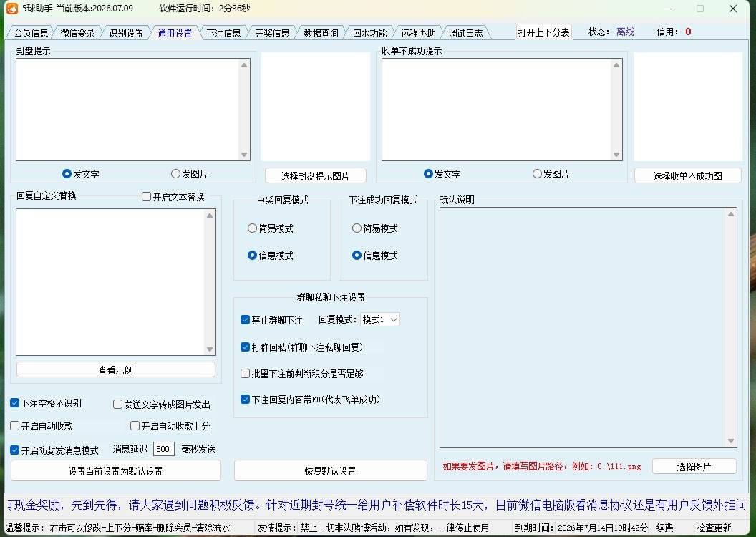
Task: Click the app logo icon in title bar
Action: pyautogui.click(x=12, y=9)
